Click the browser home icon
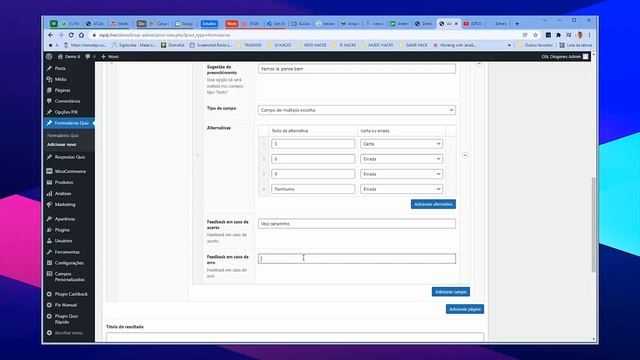The image size is (640, 360). (81, 35)
